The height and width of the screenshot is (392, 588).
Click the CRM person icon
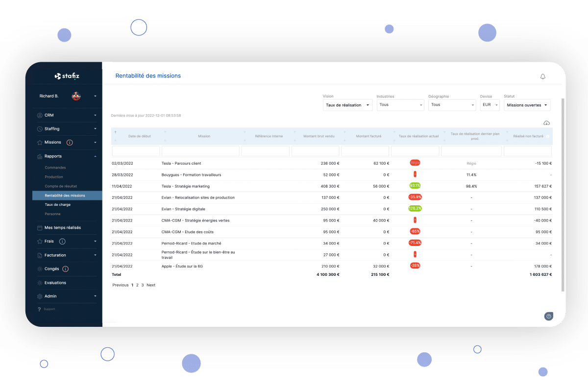[40, 115]
